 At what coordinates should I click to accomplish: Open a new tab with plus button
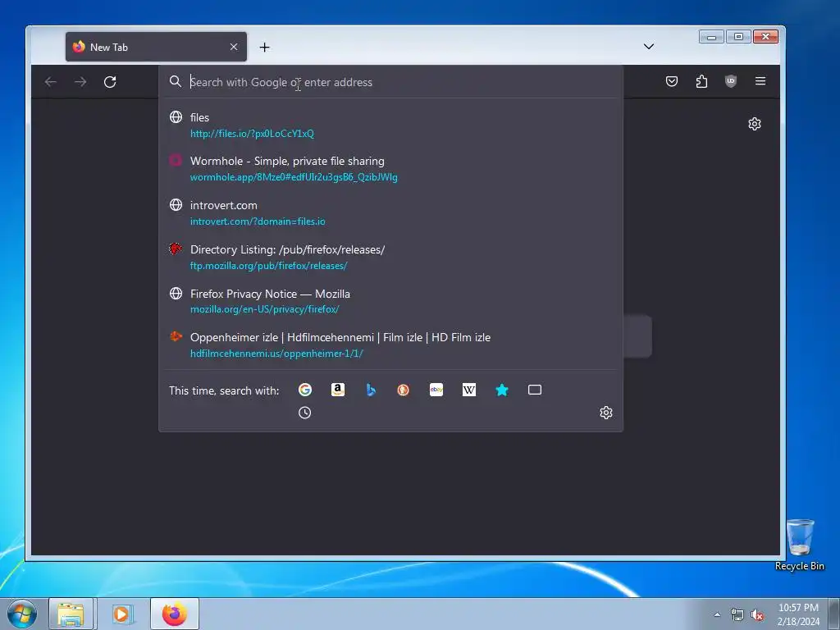[265, 47]
